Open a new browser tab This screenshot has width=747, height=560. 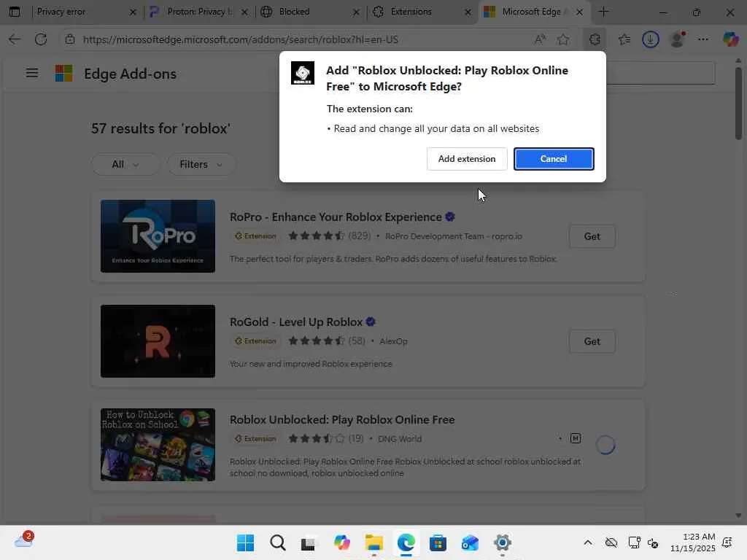click(x=603, y=12)
